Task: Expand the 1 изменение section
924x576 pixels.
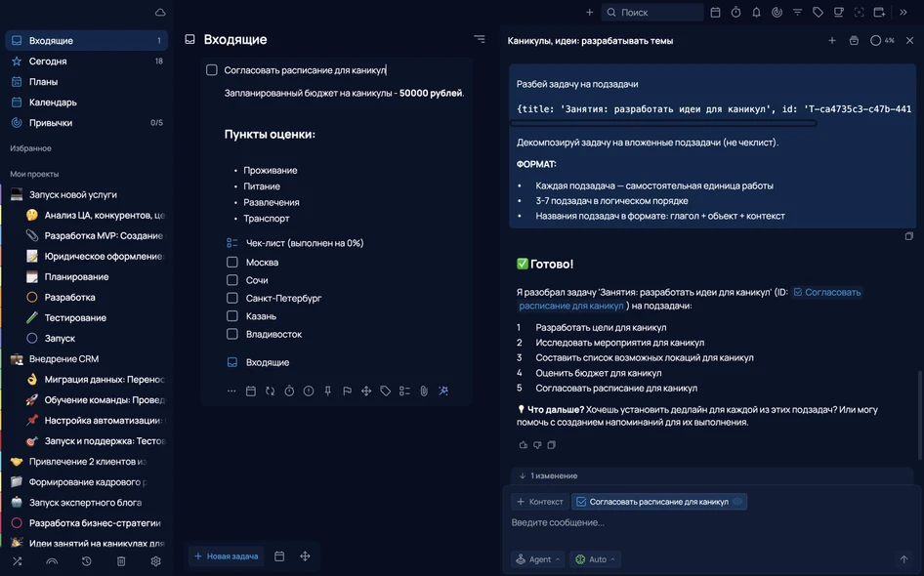Action: 548,475
